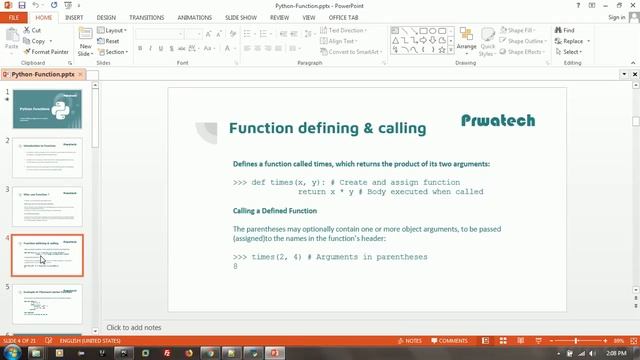Open the Section dropdown
Viewport: 640px width, 360px height.
[x=113, y=52]
